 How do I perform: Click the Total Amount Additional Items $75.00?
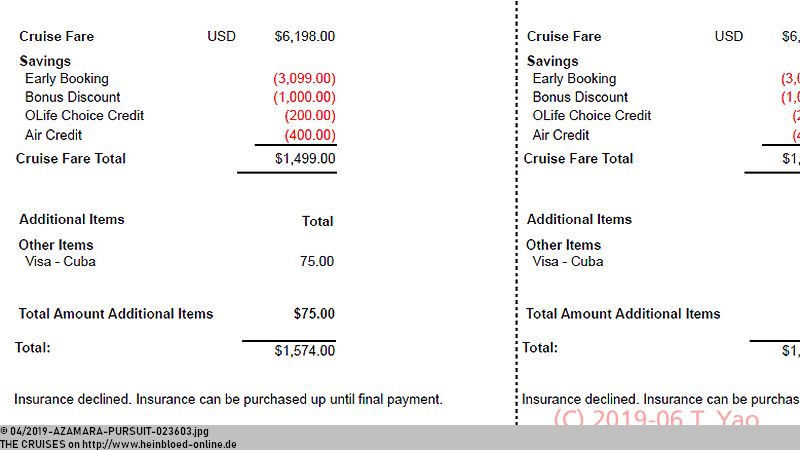pos(314,314)
